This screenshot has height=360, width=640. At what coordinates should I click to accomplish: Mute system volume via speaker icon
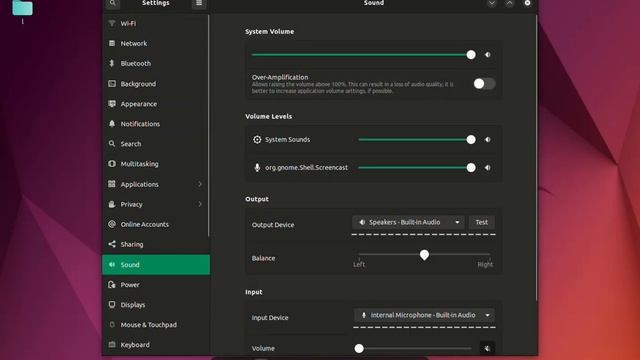487,55
